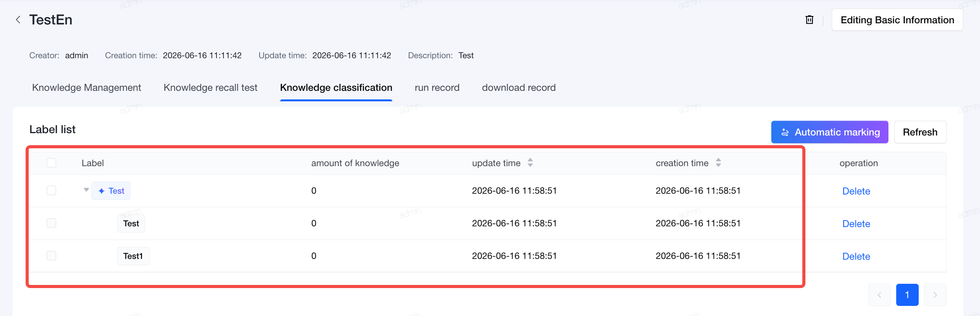
Task: Delete the Test1 label row
Action: [856, 256]
